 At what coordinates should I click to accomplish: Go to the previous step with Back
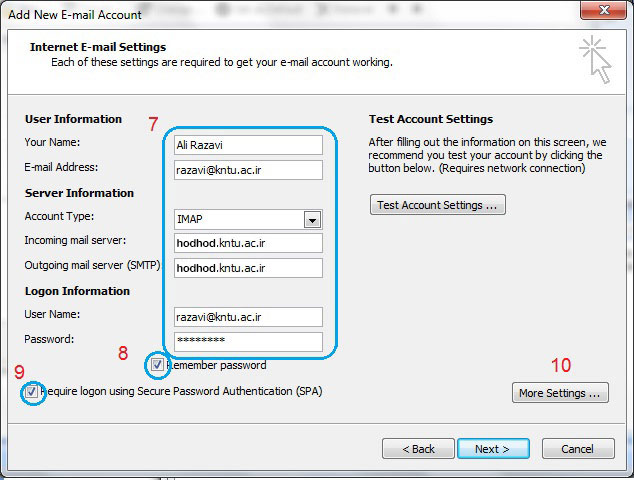[x=416, y=449]
